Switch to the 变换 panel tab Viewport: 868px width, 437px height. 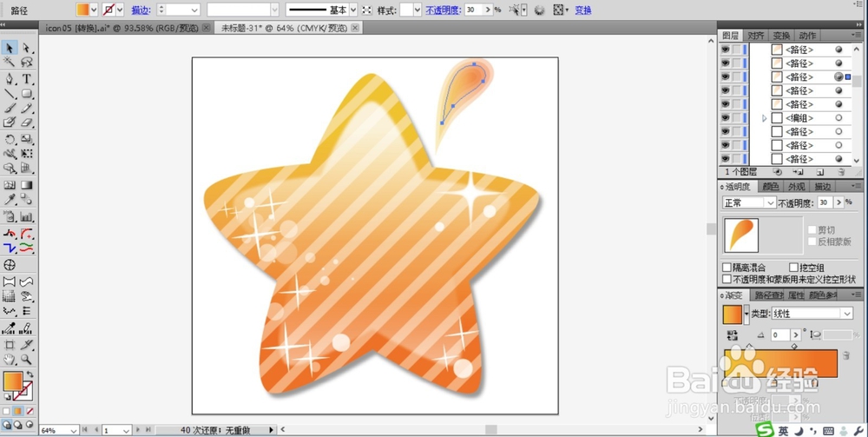pyautogui.click(x=782, y=36)
